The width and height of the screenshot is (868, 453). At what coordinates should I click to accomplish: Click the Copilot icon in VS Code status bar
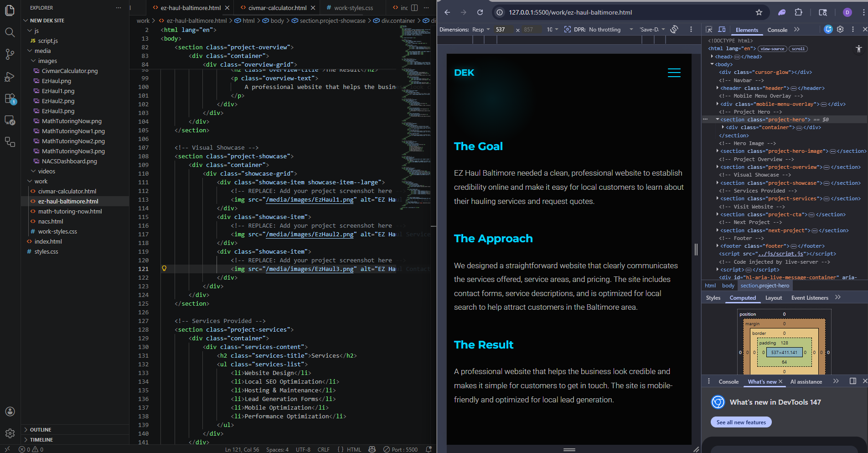(x=372, y=449)
